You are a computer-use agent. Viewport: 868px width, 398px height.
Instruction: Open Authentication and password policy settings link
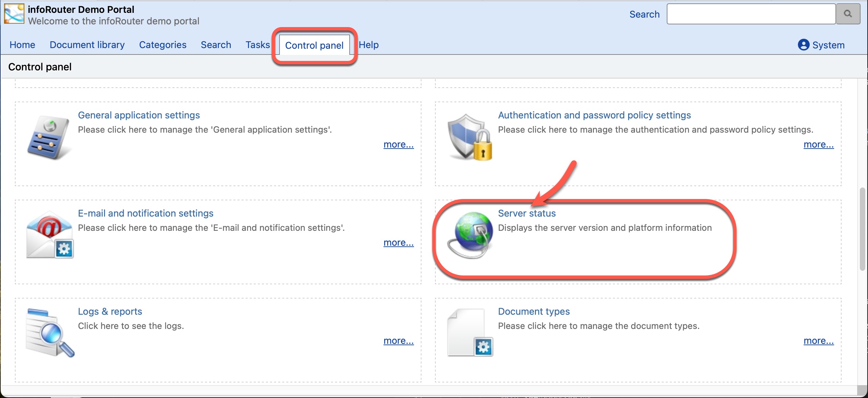point(594,115)
